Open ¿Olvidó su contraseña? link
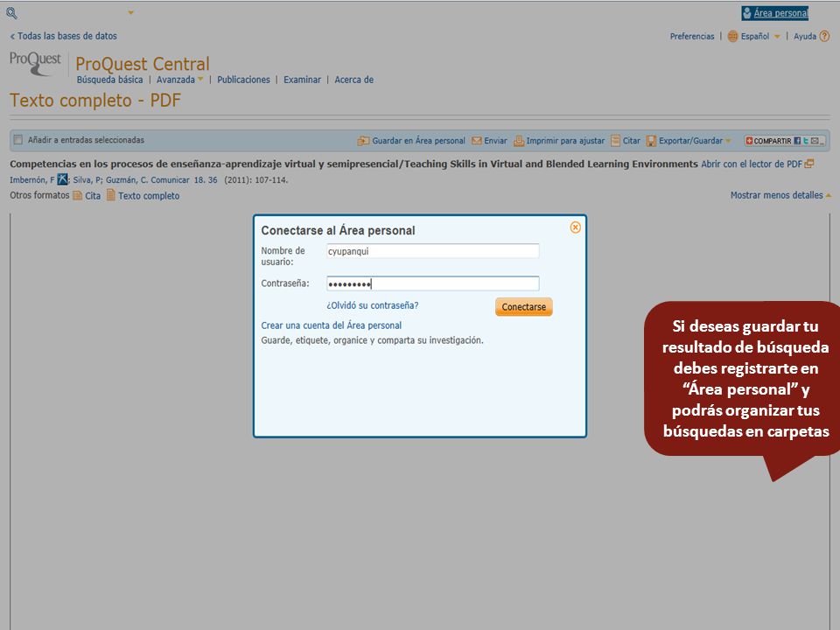This screenshot has width=840, height=630. [x=373, y=305]
